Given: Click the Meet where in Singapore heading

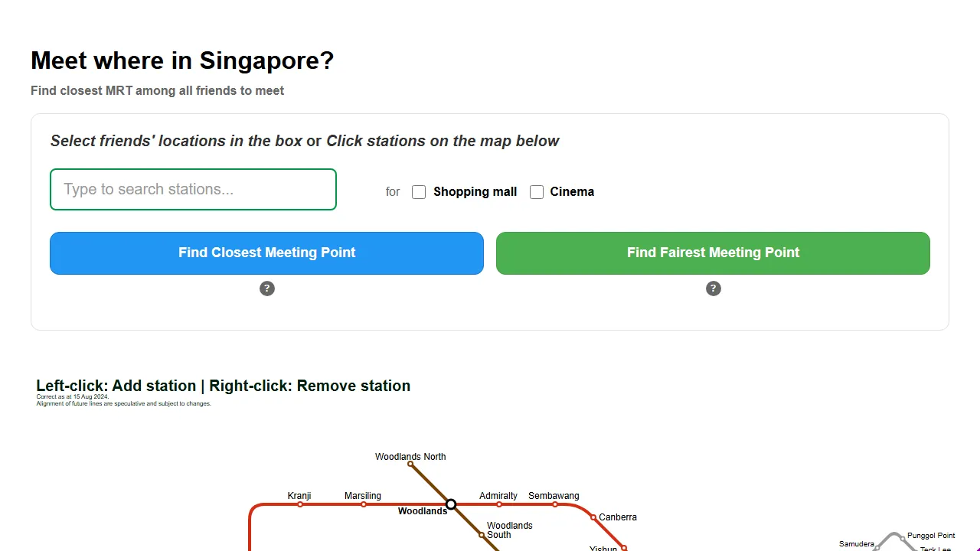Looking at the screenshot, I should (182, 60).
